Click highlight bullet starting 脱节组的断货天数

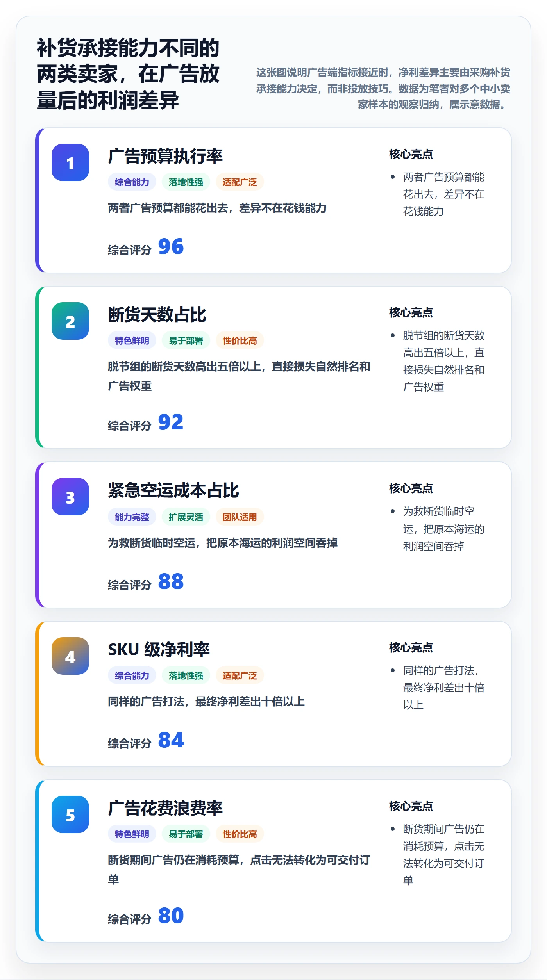(444, 361)
